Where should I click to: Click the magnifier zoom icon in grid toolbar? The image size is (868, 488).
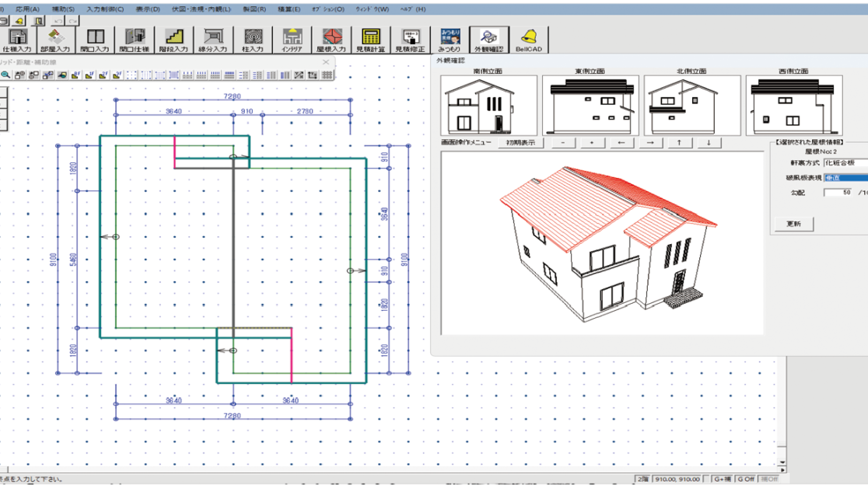5,75
